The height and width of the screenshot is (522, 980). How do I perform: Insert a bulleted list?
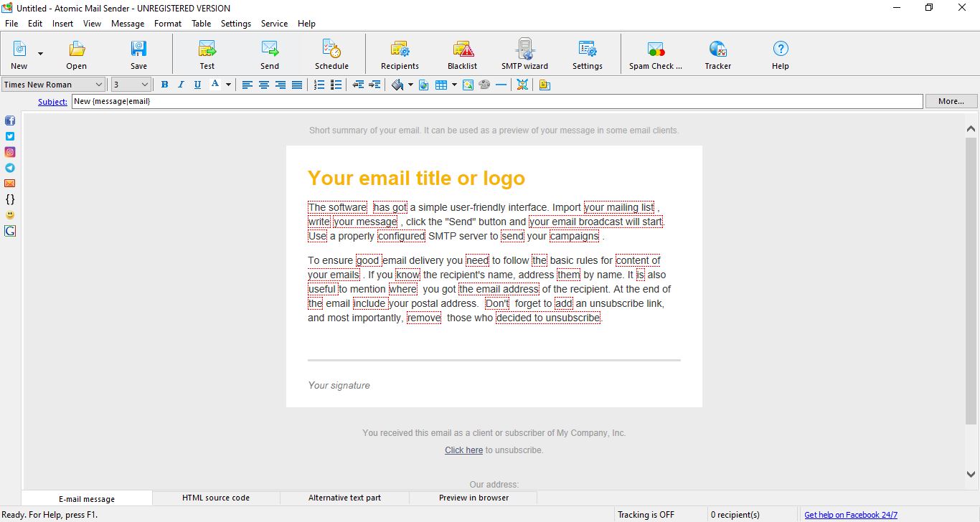[x=336, y=85]
